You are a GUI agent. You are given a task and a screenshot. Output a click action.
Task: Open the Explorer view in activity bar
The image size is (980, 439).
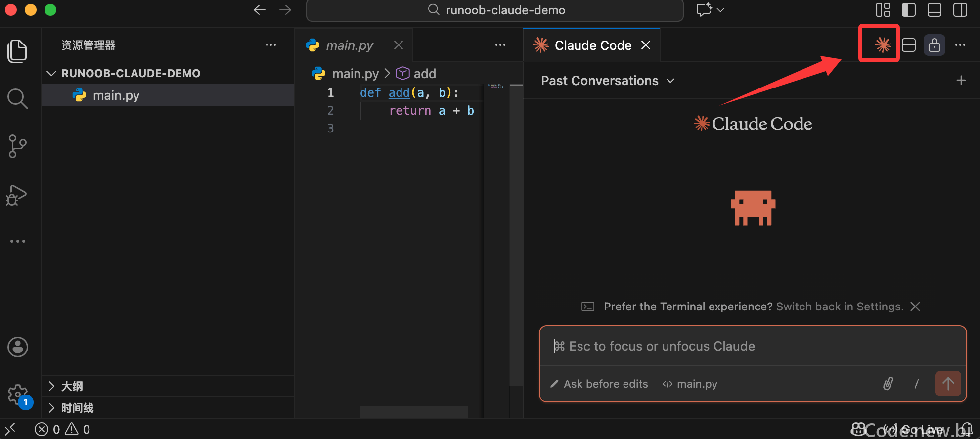[17, 51]
